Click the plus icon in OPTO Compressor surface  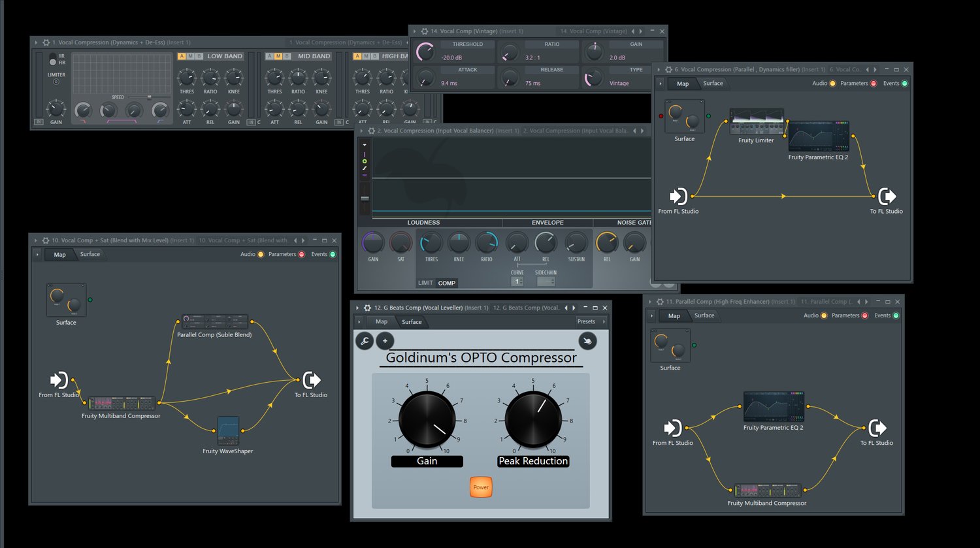385,340
